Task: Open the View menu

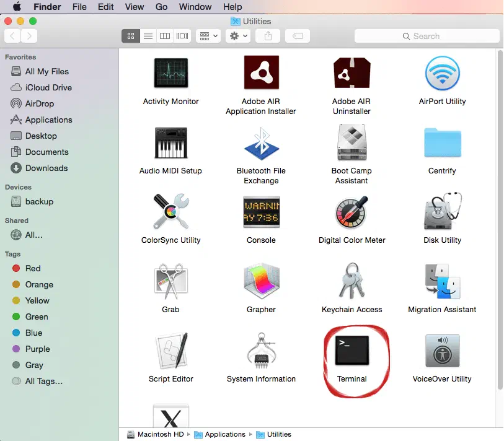Action: pyautogui.click(x=135, y=7)
